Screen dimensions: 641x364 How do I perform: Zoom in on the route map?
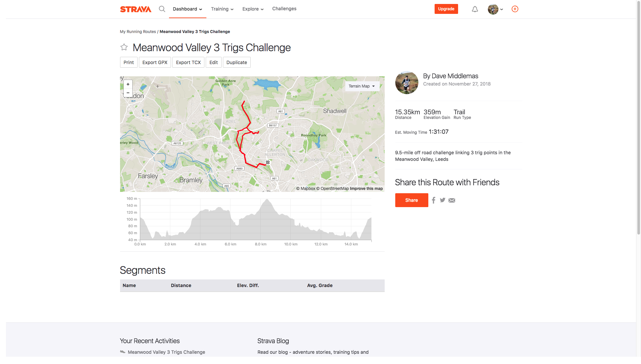128,84
